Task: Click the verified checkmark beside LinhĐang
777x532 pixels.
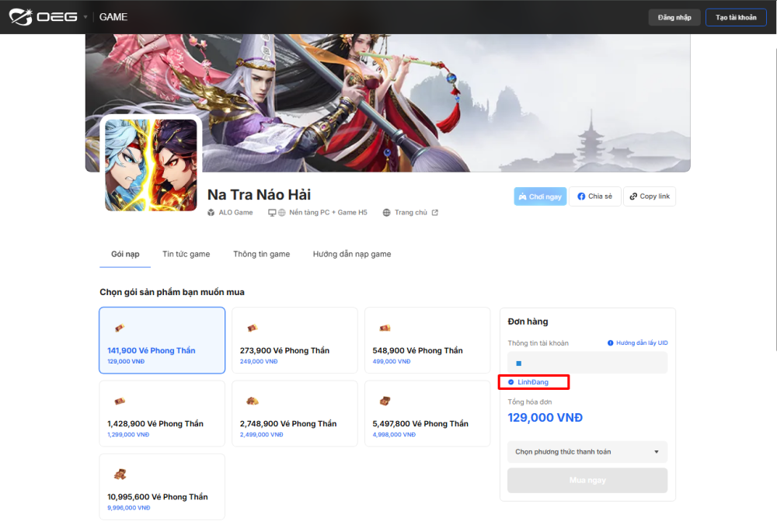Action: click(x=511, y=382)
